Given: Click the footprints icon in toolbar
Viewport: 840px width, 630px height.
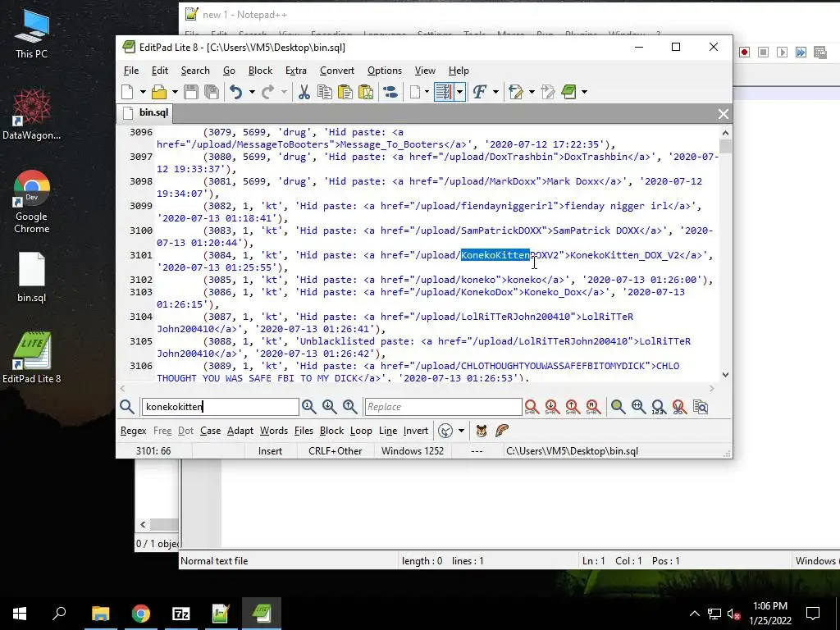Looking at the screenshot, I should tap(390, 92).
